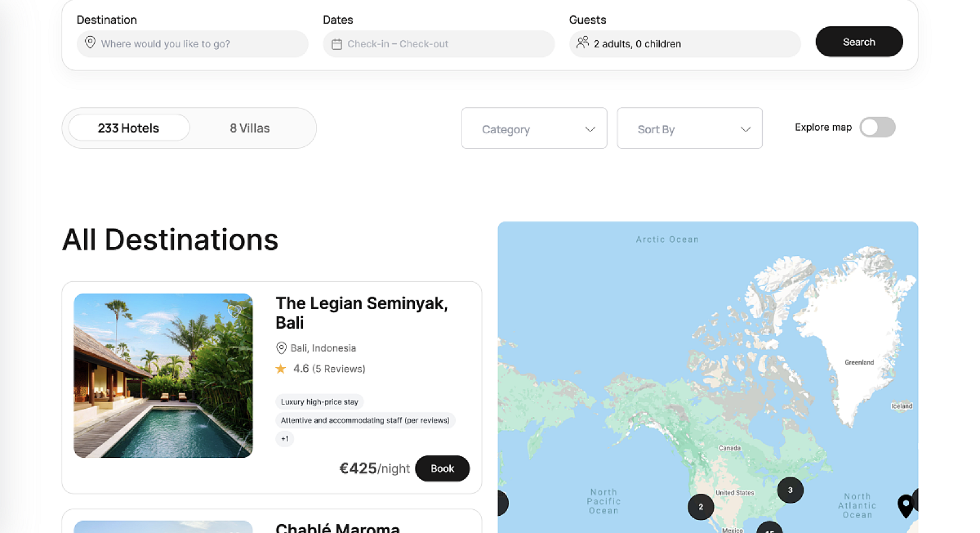Click the black map pin in Atlantic
980x533 pixels.
905,505
